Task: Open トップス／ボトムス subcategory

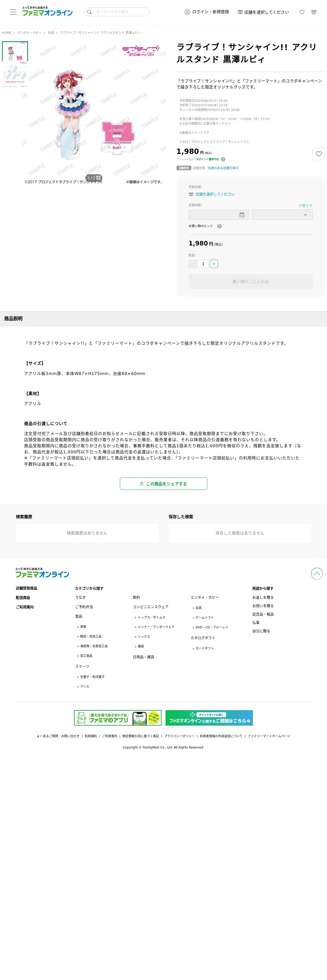Action: [x=151, y=617]
